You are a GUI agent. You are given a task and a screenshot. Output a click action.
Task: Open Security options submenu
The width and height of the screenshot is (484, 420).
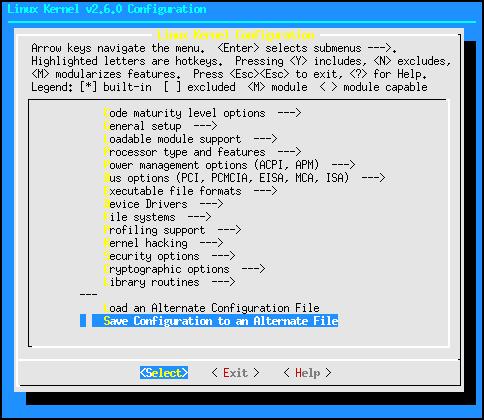(169, 256)
